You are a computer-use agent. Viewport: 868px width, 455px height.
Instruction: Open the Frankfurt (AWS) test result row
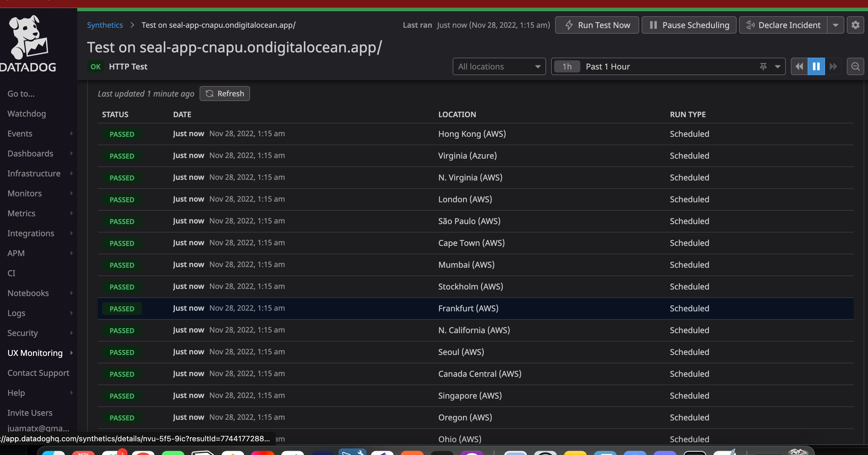pyautogui.click(x=468, y=308)
